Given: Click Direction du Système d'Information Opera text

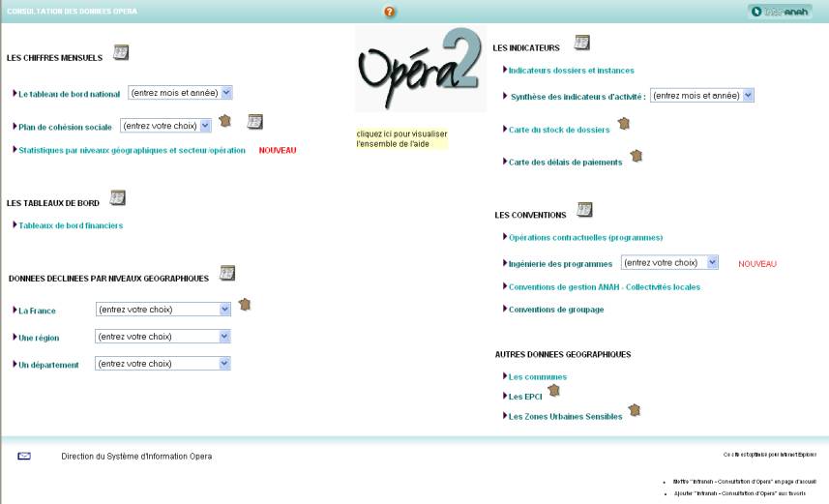Looking at the screenshot, I should tap(136, 457).
